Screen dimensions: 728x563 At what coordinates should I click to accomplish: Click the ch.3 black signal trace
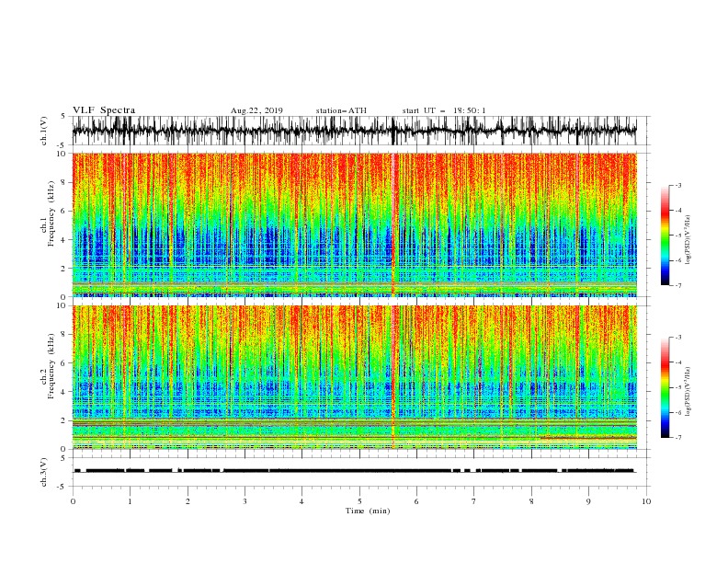355,471
